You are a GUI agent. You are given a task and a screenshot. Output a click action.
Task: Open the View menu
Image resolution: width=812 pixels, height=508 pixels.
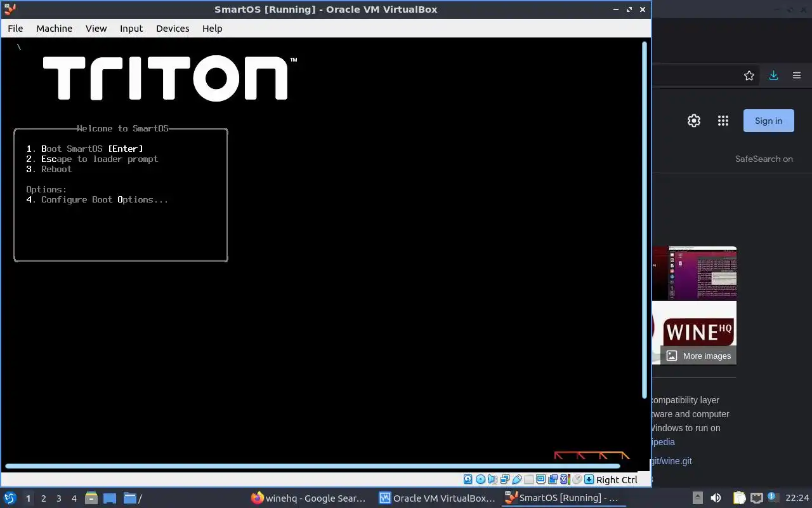[x=96, y=28]
